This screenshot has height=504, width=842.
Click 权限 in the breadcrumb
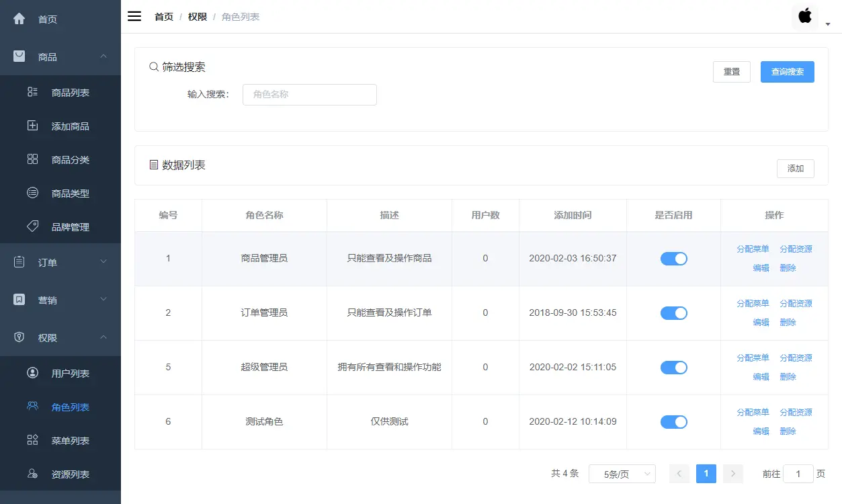pyautogui.click(x=198, y=17)
